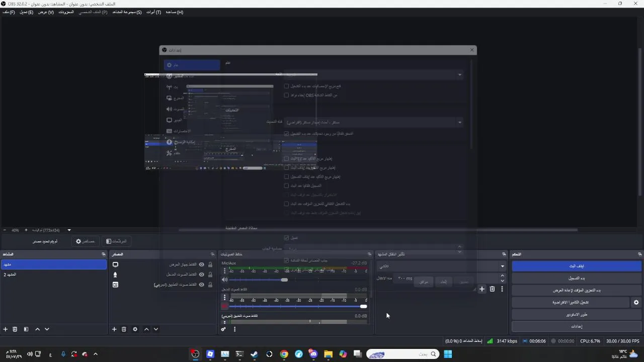Lock the application audio capture source
This screenshot has height=362, width=644.
click(x=210, y=285)
